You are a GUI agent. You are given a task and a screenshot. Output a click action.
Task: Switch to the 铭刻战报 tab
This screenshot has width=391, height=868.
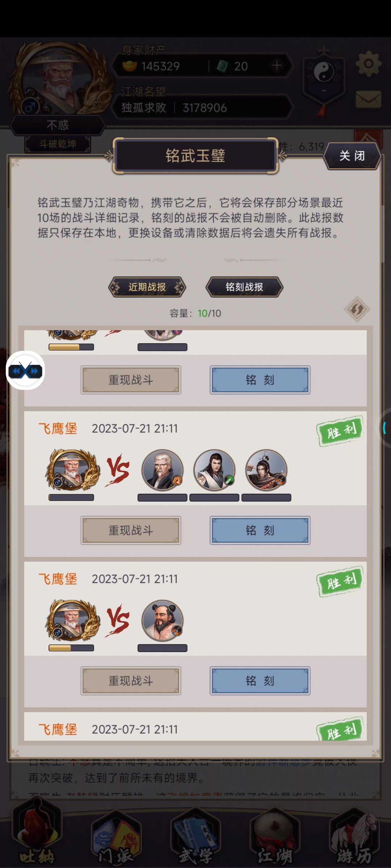coord(244,287)
